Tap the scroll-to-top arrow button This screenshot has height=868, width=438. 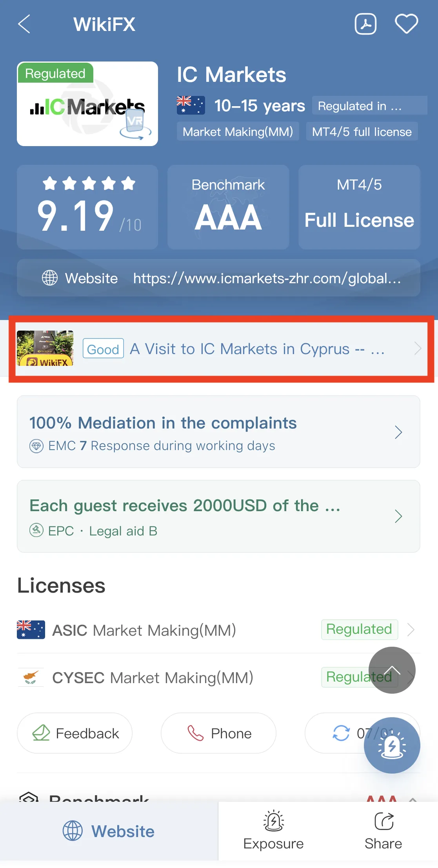tap(392, 670)
